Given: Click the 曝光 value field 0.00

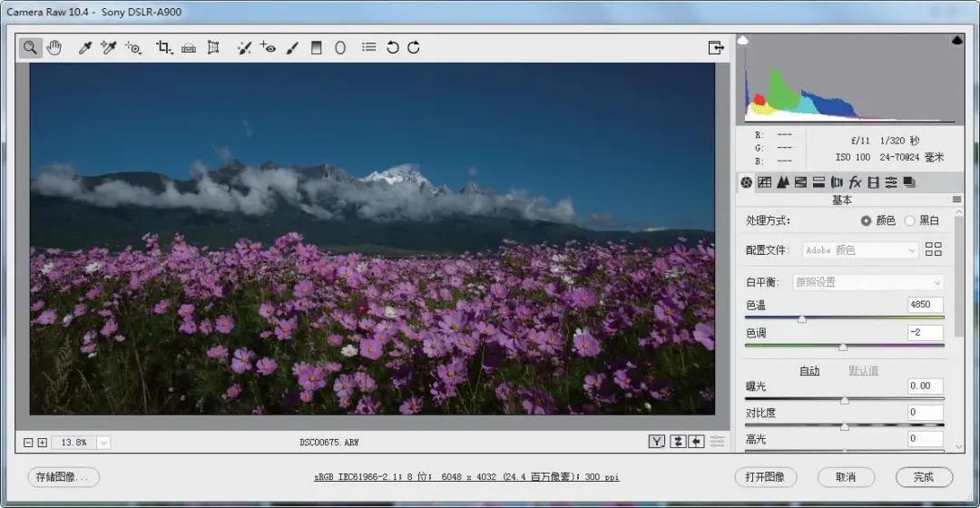Looking at the screenshot, I should [925, 386].
